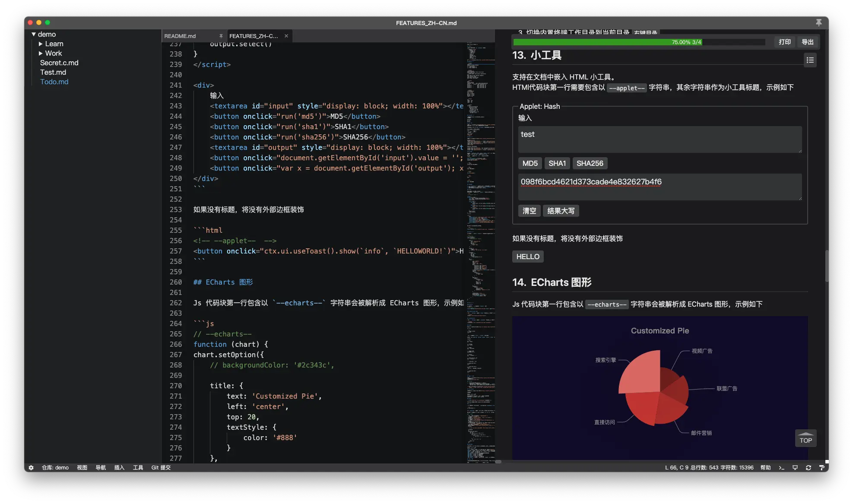
Task: Click the applet input textarea containing test
Action: point(660,139)
